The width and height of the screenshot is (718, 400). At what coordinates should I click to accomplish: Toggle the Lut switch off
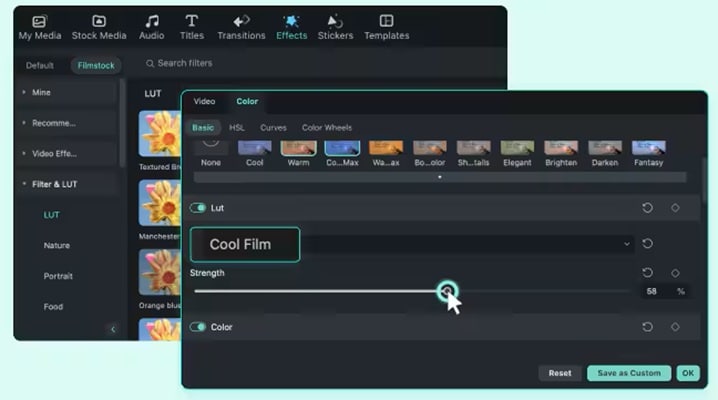(x=198, y=208)
